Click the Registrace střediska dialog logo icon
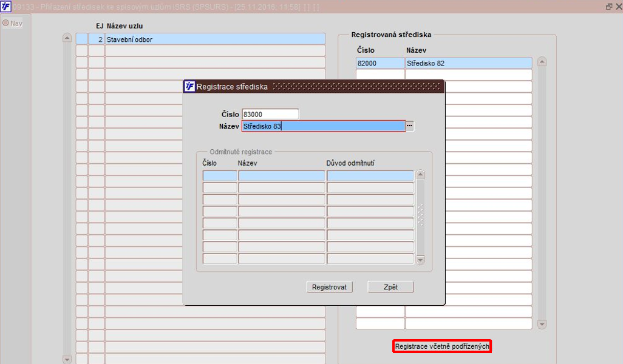This screenshot has width=623, height=364. (x=189, y=86)
